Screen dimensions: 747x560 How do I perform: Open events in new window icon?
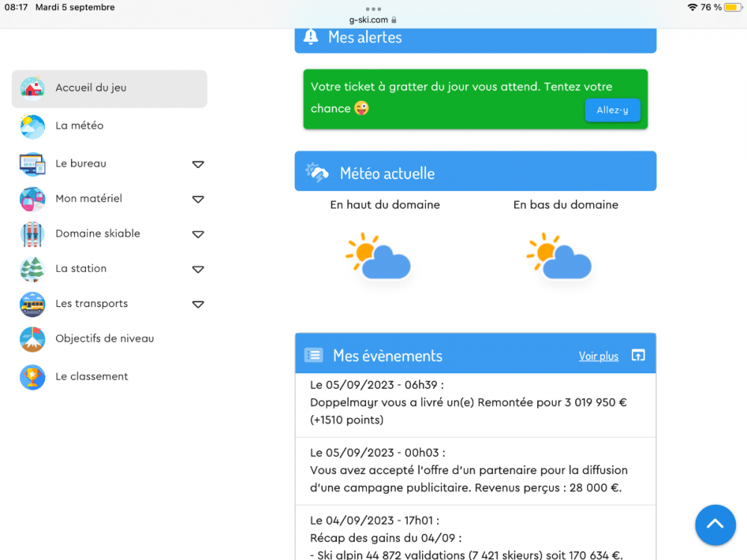(x=638, y=355)
